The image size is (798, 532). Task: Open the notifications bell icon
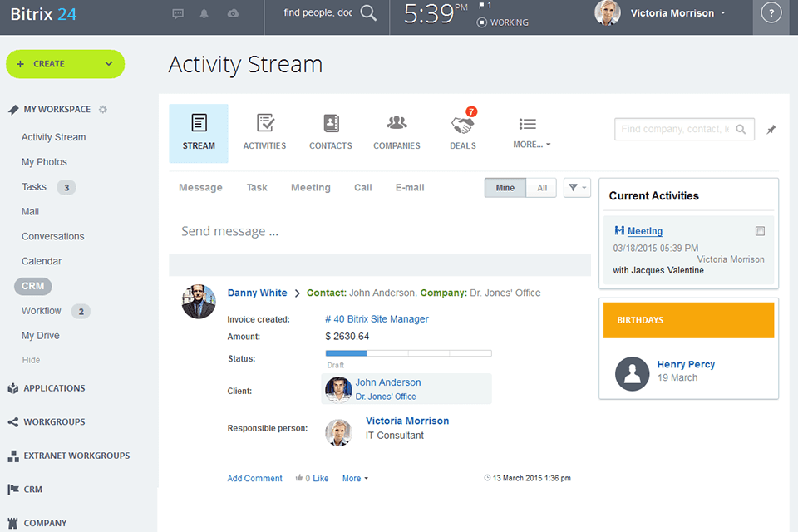pyautogui.click(x=204, y=14)
